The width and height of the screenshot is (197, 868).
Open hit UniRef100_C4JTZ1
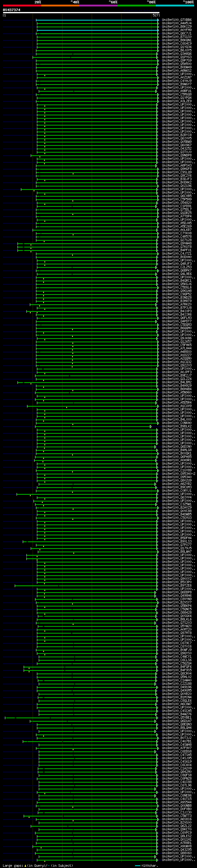[x=177, y=253]
